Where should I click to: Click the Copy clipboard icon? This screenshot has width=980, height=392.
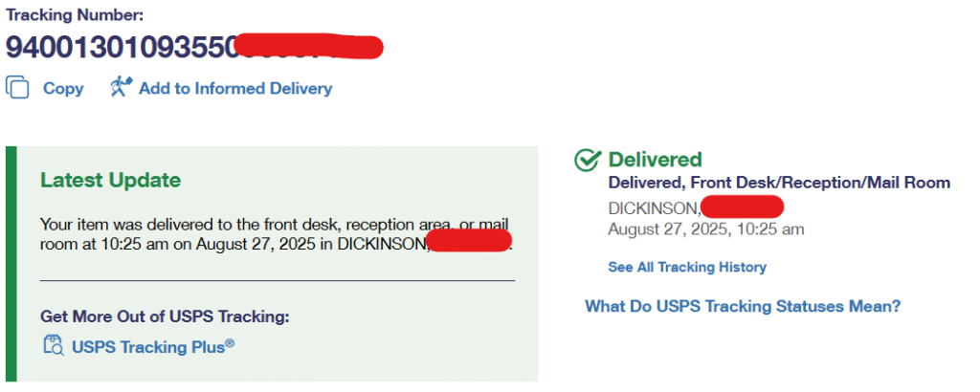(18, 88)
